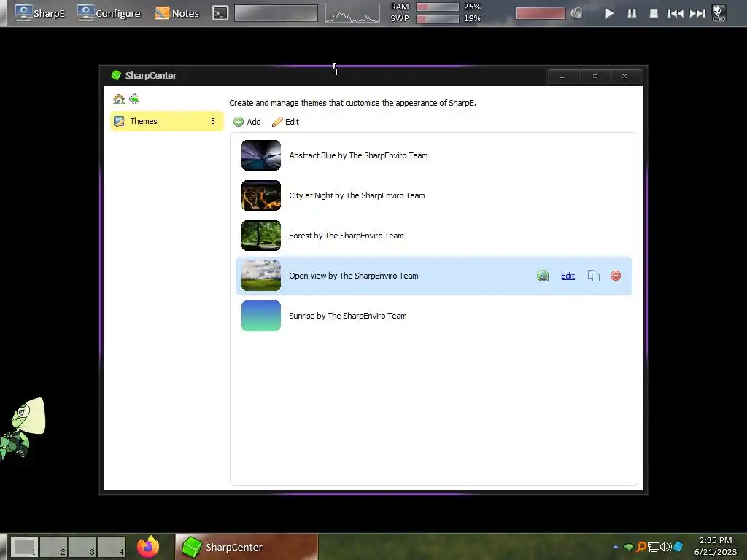Open the SharpE menu in top bar

click(x=40, y=13)
